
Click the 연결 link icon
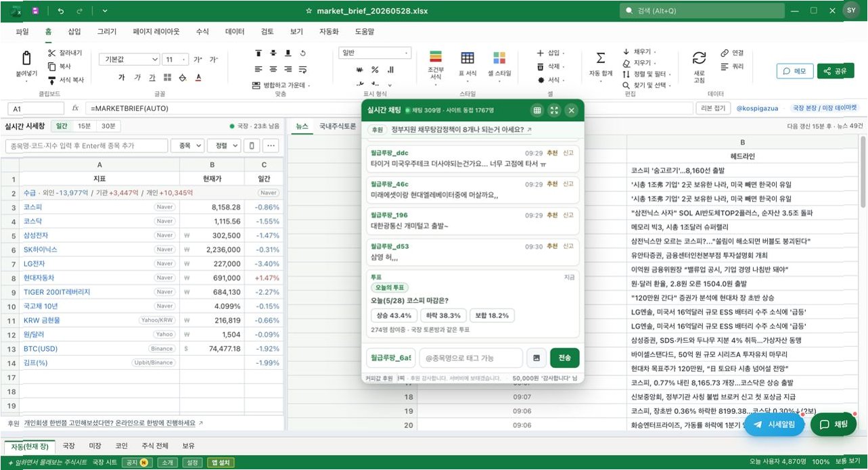[725, 53]
